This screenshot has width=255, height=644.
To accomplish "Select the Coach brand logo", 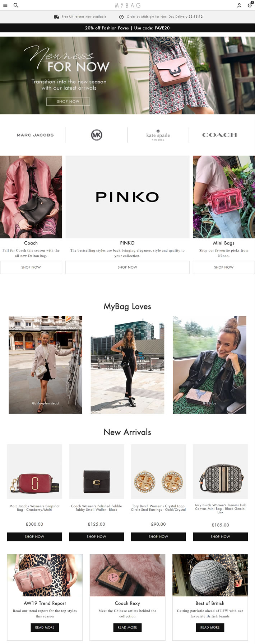I will (x=219, y=135).
